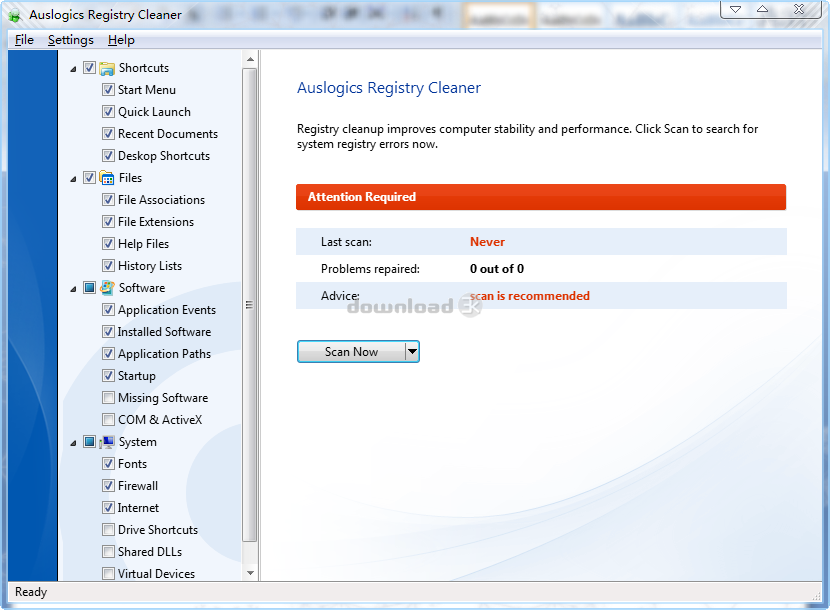This screenshot has height=610, width=830.
Task: Click the Auslogics app icon in title bar
Action: click(x=15, y=15)
